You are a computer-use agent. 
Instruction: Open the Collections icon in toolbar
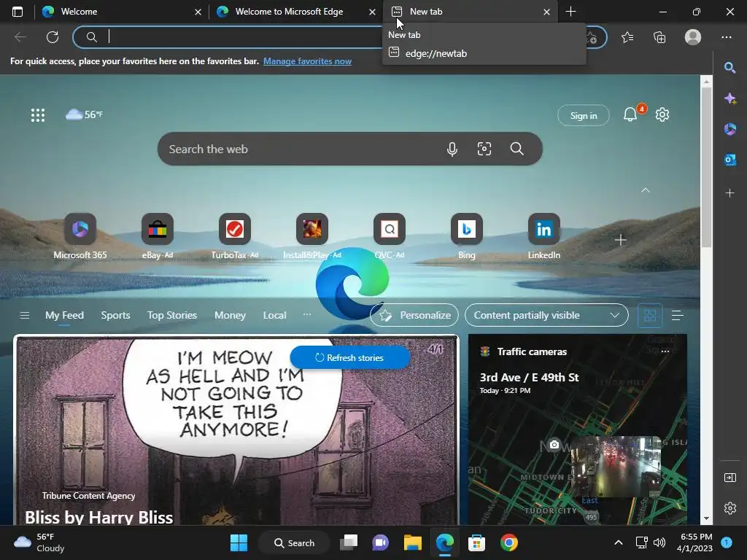coord(659,37)
